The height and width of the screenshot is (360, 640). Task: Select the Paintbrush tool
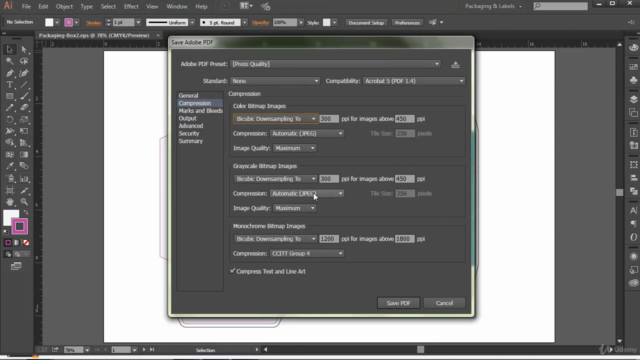click(24, 96)
